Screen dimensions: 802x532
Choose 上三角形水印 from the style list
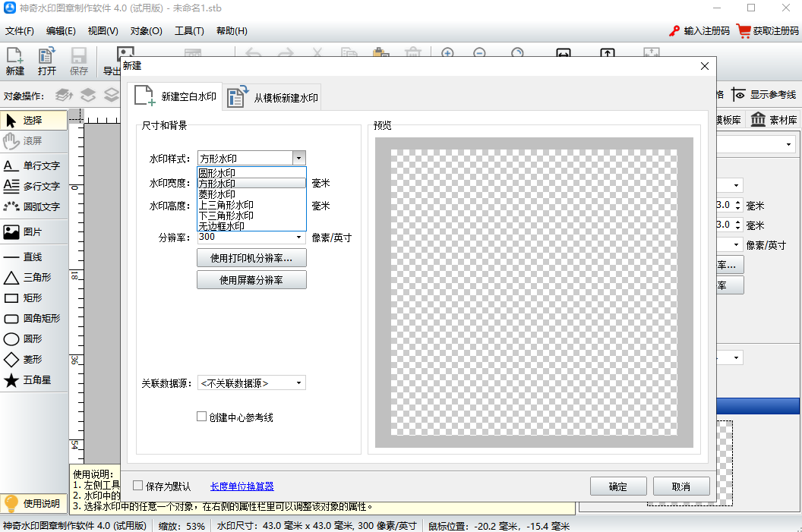tap(251, 205)
